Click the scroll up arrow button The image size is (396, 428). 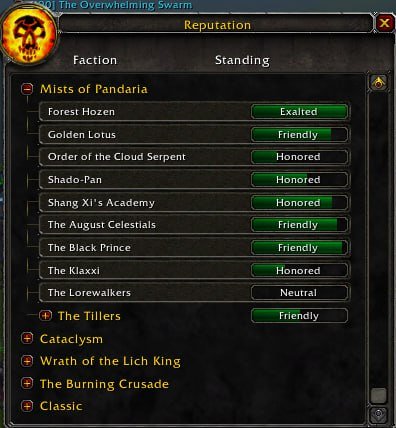click(x=379, y=82)
